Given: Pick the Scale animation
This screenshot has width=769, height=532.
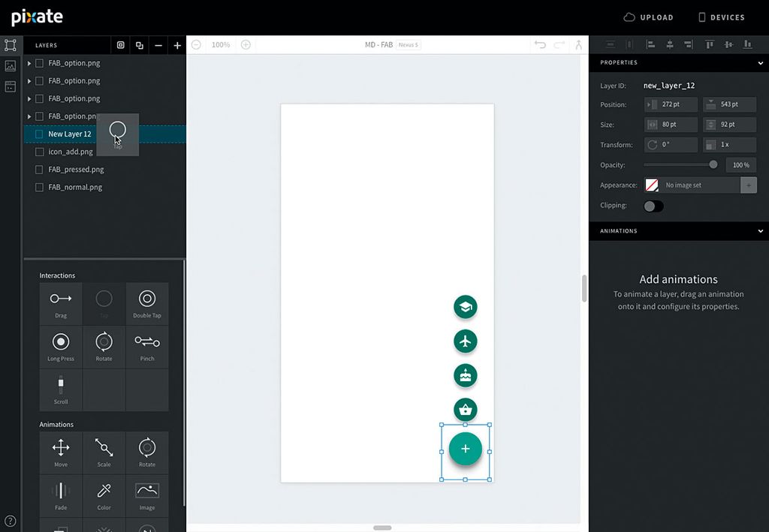Looking at the screenshot, I should 104,452.
